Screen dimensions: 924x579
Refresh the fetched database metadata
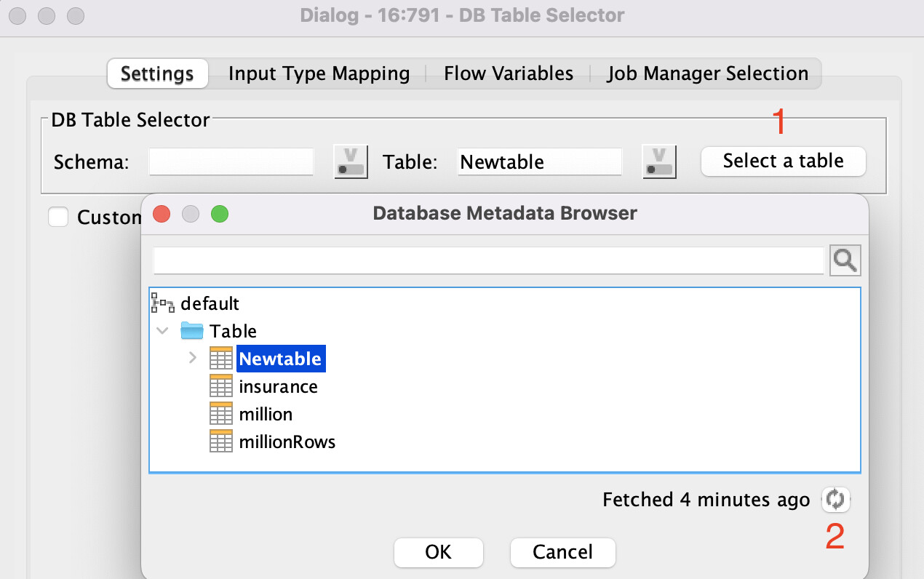pos(836,500)
